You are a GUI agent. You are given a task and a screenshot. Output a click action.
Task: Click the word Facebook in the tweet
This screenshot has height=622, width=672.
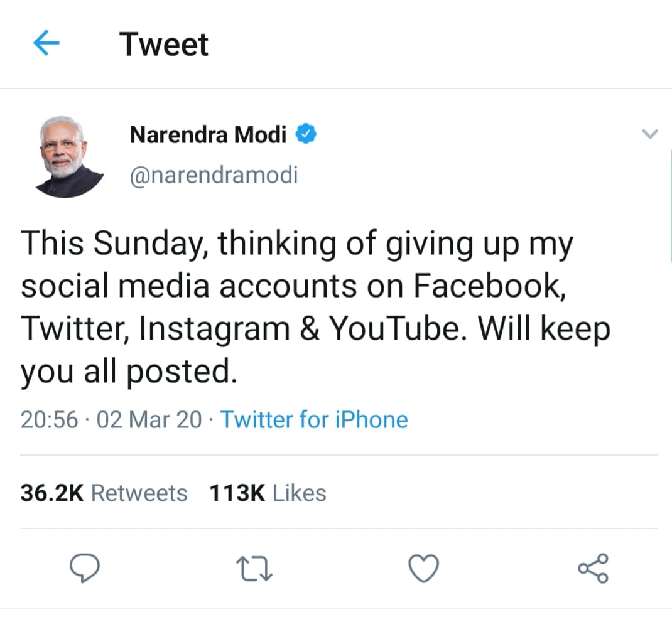coord(485,286)
